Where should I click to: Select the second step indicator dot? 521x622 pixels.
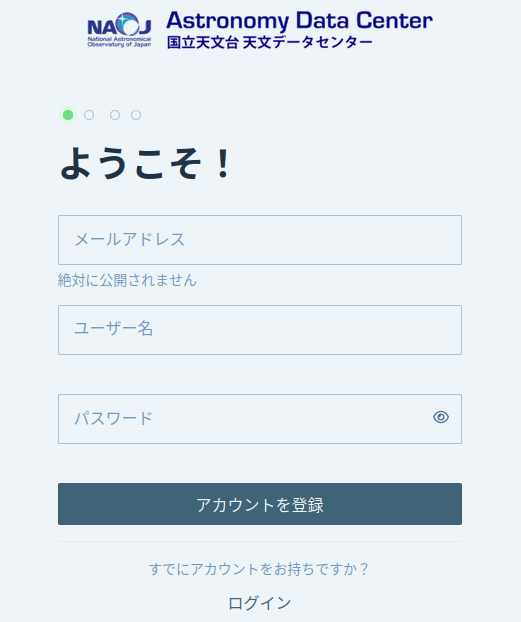[89, 115]
